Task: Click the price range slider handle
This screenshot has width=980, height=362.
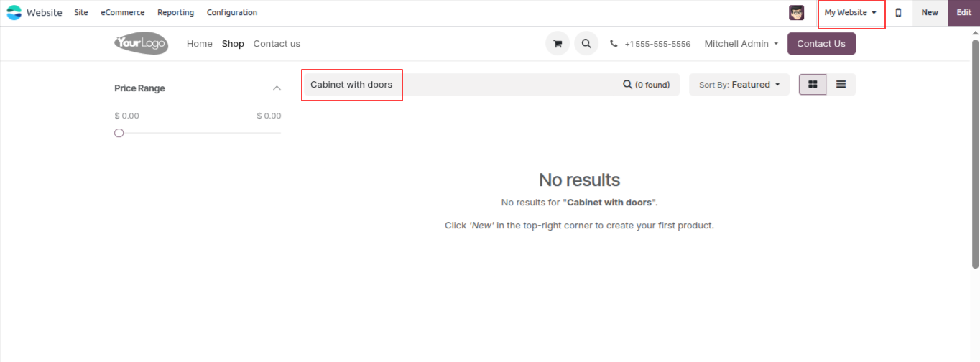Action: pyautogui.click(x=119, y=133)
